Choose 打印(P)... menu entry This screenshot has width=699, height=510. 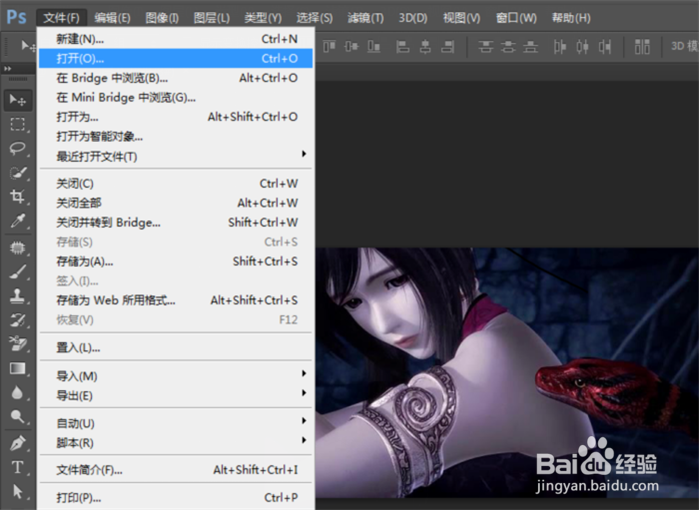tap(176, 498)
